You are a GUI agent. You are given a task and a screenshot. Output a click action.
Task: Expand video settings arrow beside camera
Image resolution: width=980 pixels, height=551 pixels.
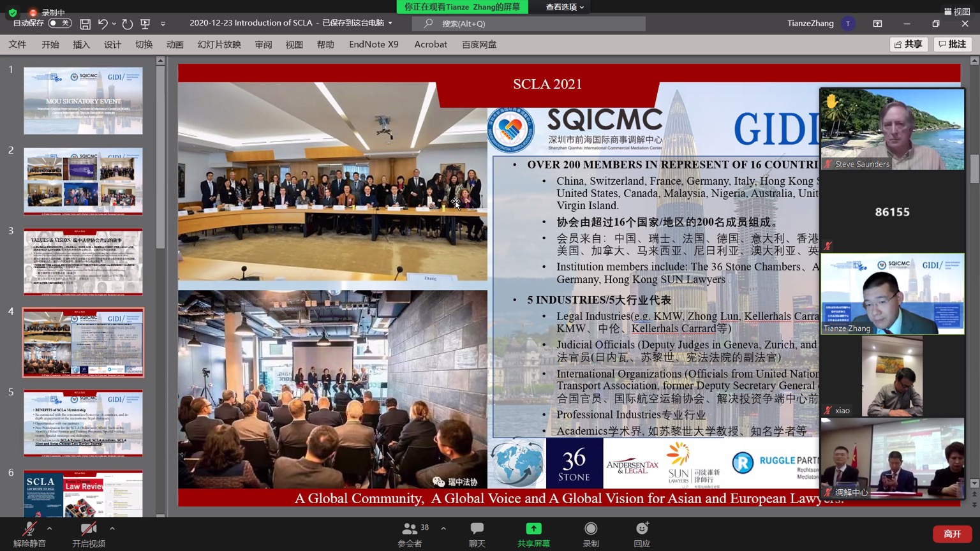click(x=112, y=528)
